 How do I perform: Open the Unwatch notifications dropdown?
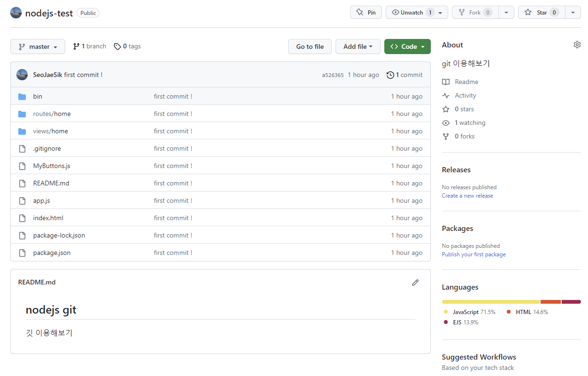(417, 13)
